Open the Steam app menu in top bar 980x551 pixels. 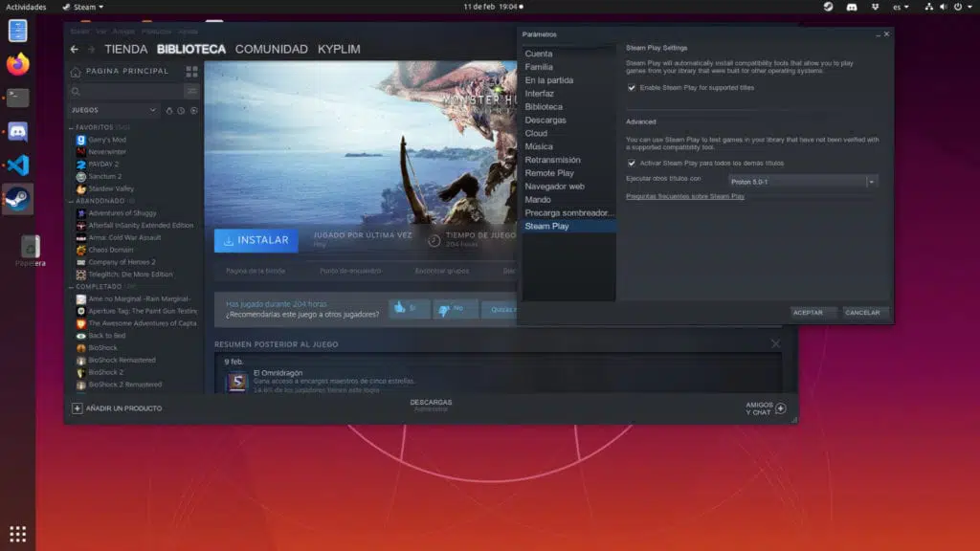tap(83, 7)
